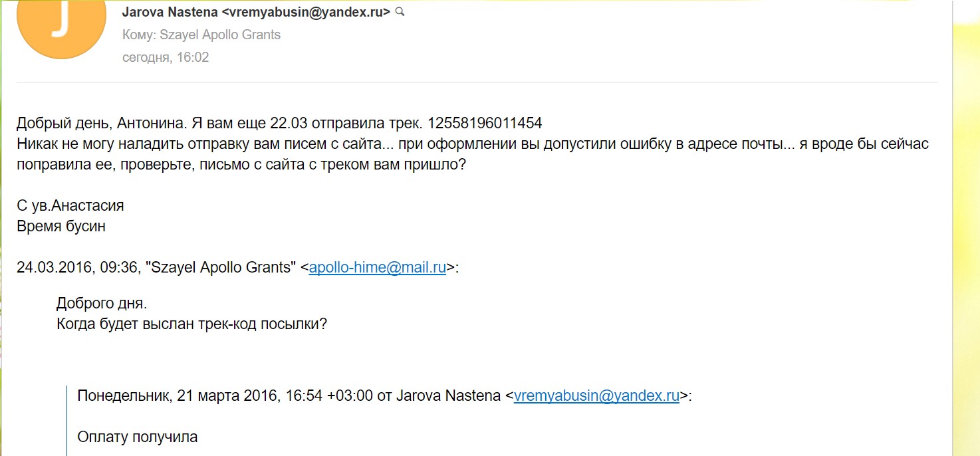Viewport: 980px width, 456px height.
Task: Click the signature line "С ув.Анастасия"
Action: (70, 205)
